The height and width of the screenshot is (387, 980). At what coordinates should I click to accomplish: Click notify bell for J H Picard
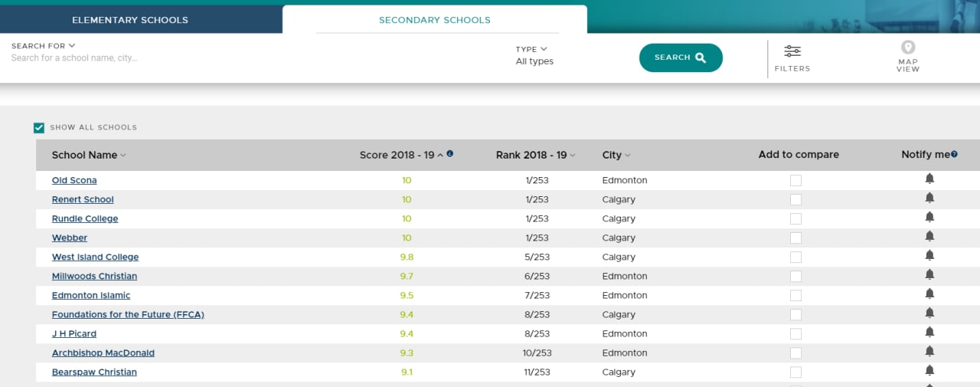point(929,332)
